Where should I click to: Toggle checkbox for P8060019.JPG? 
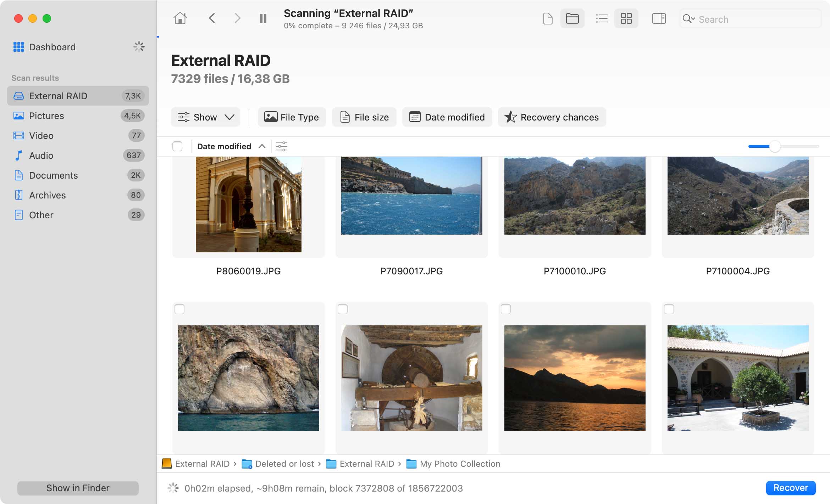point(179,309)
